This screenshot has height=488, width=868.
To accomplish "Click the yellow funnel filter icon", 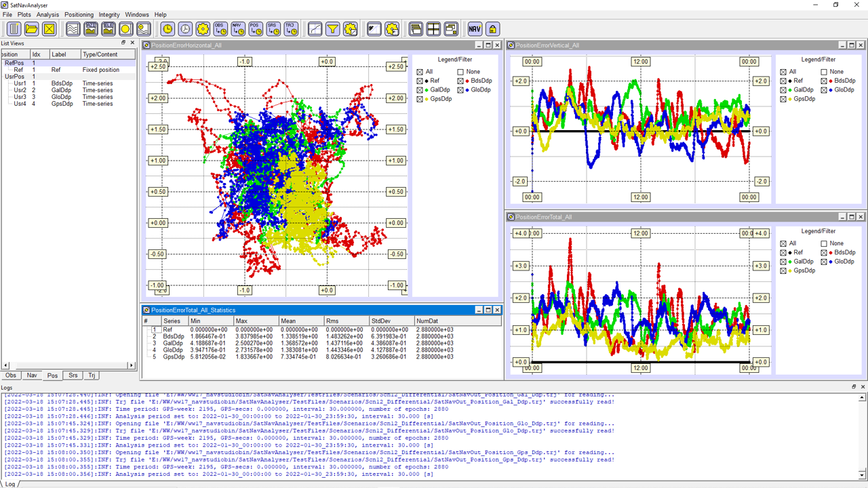I will coord(332,28).
